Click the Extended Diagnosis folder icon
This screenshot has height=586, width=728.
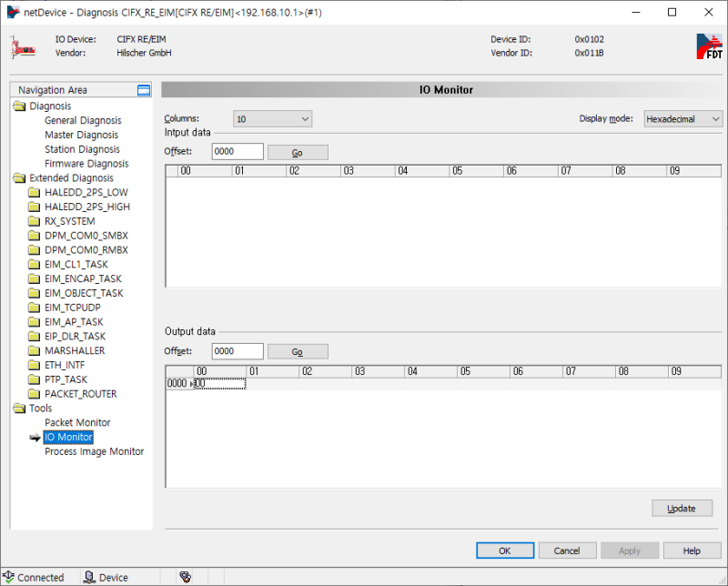point(19,178)
